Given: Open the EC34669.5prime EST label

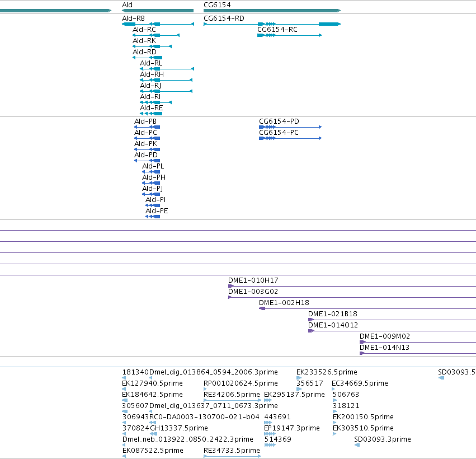Looking at the screenshot, I should (360, 383).
